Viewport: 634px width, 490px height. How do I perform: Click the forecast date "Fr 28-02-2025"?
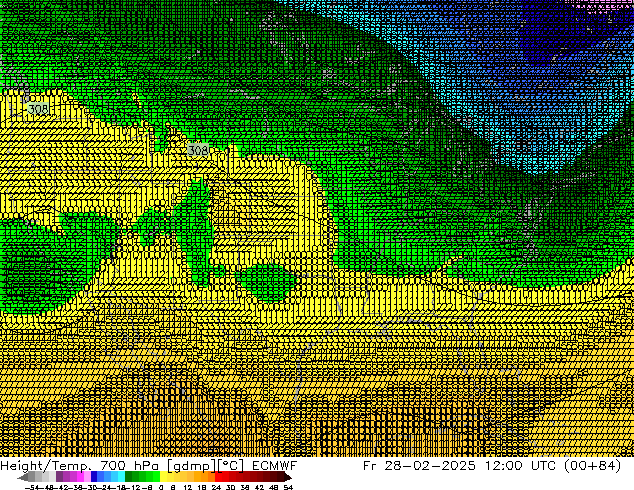tap(419, 466)
